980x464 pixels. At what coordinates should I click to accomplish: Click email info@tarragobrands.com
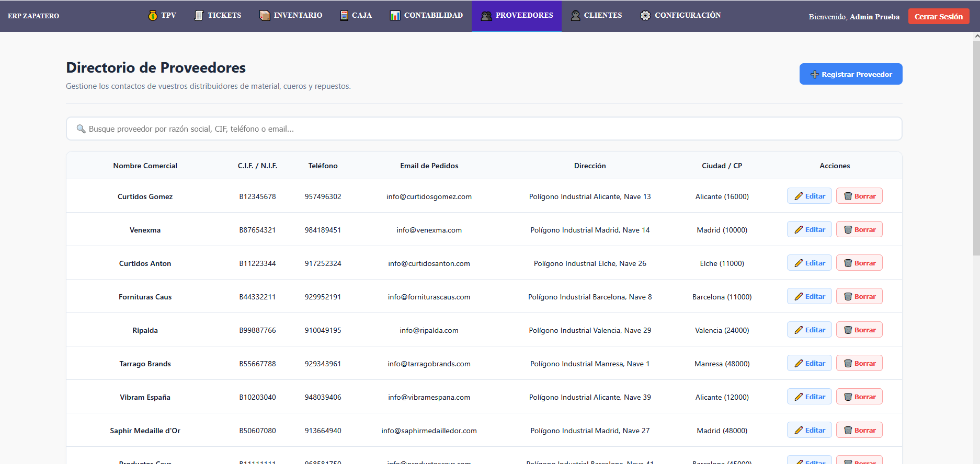[429, 364]
